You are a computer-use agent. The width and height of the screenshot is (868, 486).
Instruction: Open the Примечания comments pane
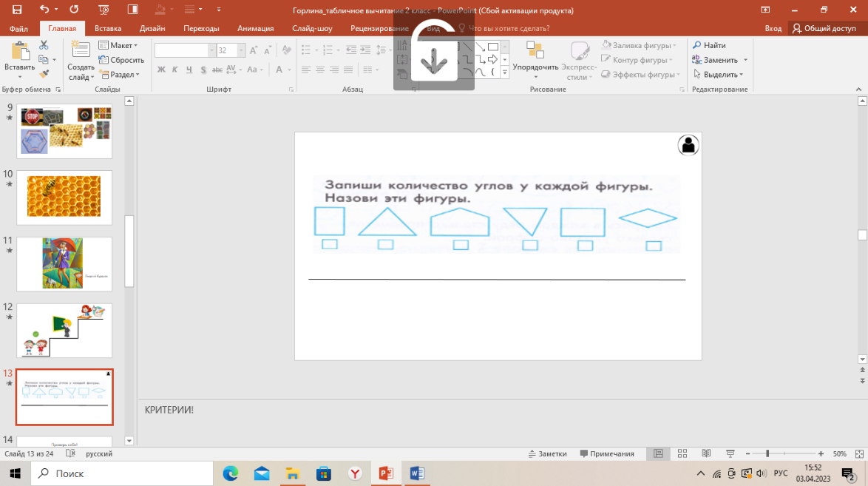coord(607,453)
